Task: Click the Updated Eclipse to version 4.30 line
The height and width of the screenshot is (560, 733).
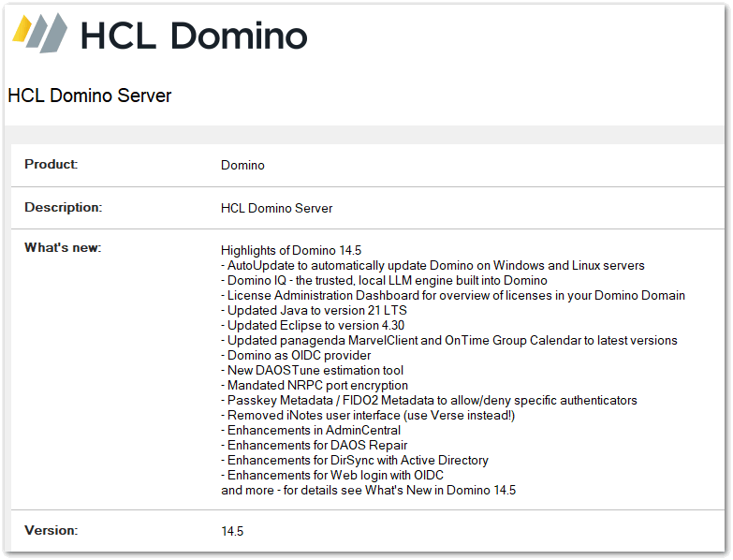Action: pyautogui.click(x=313, y=325)
